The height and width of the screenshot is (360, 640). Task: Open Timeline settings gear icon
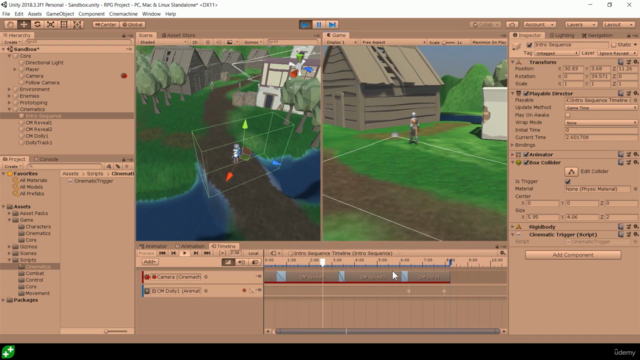pyautogui.click(x=502, y=253)
